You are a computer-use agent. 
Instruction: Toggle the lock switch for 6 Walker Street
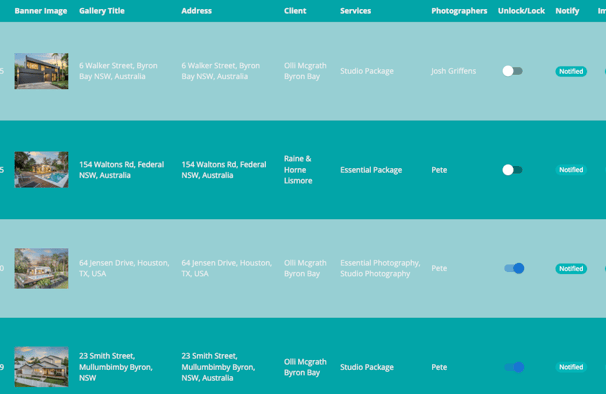512,71
